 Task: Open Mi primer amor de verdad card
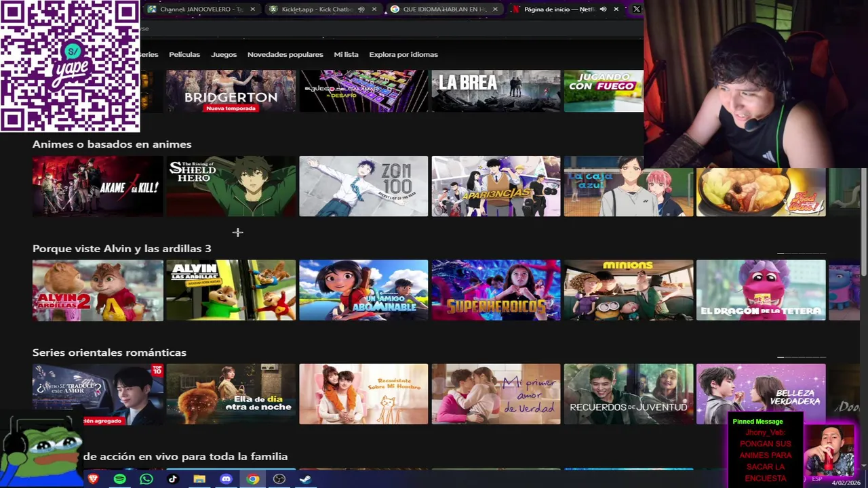[x=496, y=394]
